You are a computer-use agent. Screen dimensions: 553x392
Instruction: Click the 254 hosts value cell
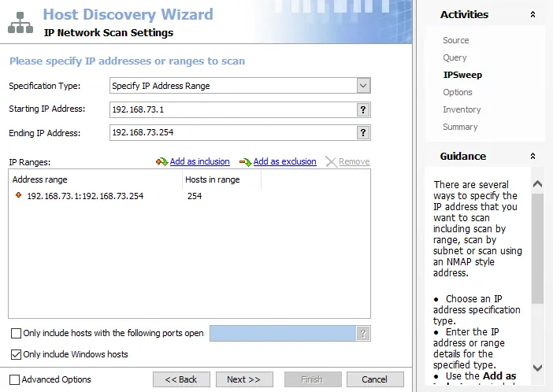(x=195, y=196)
